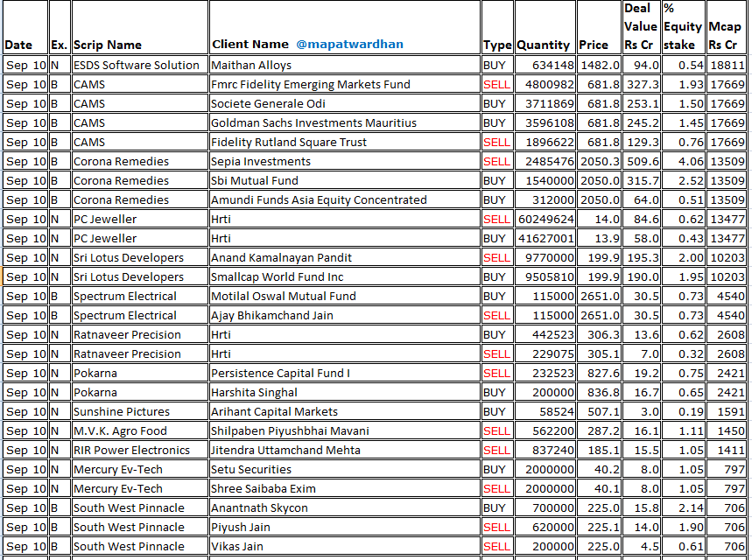Click the Deal Value Rs Cr header
The width and height of the screenshot is (752, 560).
[641, 27]
